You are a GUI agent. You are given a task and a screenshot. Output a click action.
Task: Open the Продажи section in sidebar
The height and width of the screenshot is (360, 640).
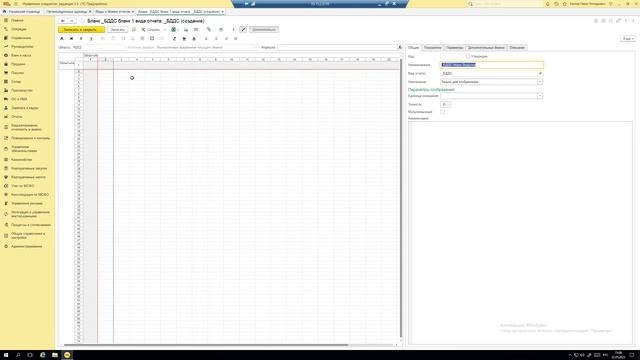[x=18, y=64]
